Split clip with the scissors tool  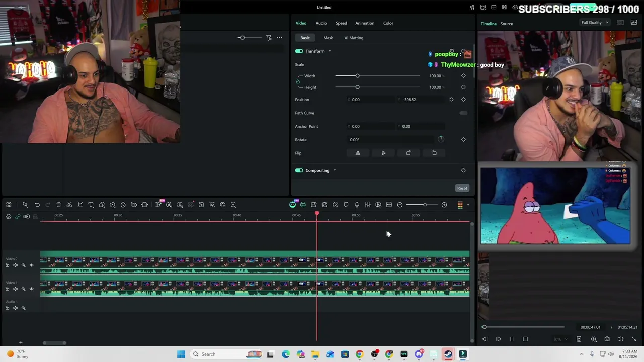tap(69, 205)
